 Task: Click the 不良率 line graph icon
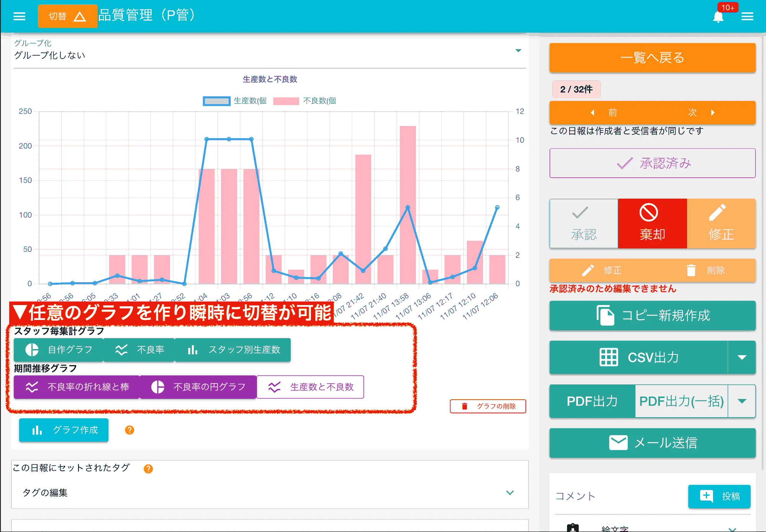[121, 349]
